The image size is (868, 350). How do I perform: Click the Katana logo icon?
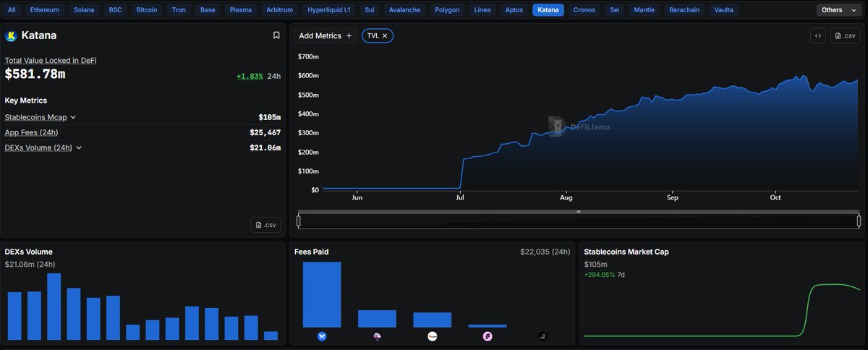(x=11, y=35)
